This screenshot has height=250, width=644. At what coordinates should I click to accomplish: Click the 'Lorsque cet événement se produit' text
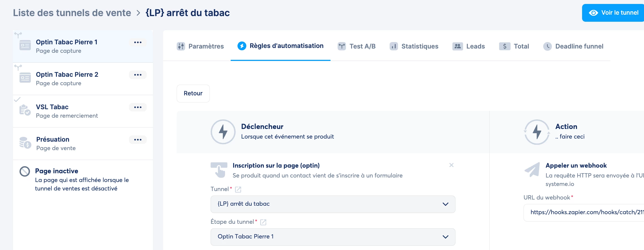(x=288, y=137)
